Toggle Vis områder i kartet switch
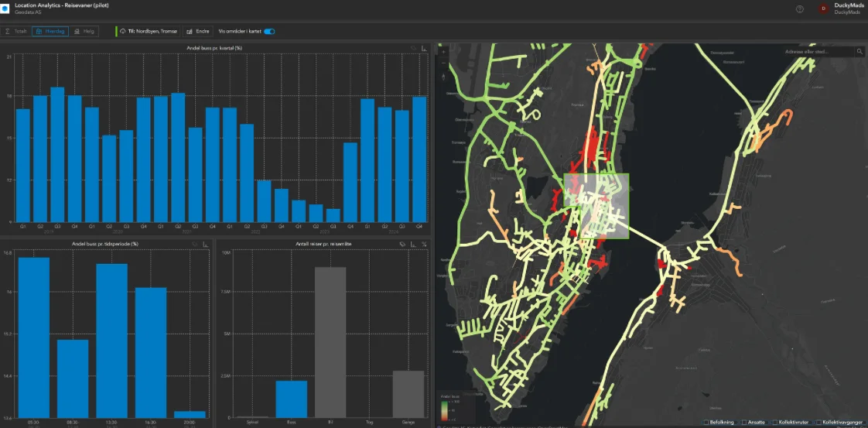 tap(269, 32)
